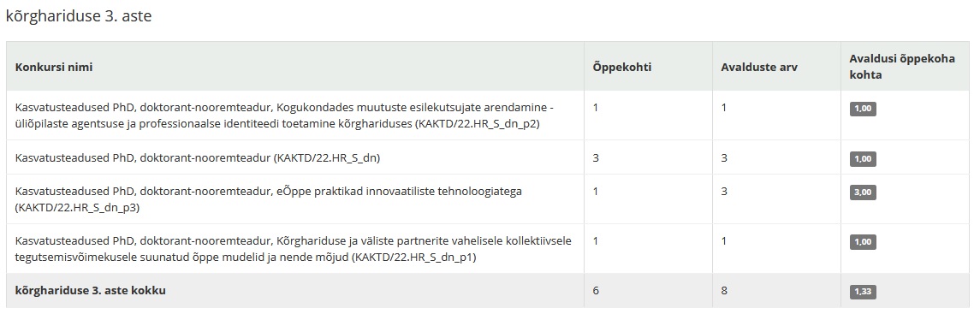This screenshot has height=314, width=980.
Task: Open the KAKTD/22.HR_S_dn competition row name
Action: pos(198,158)
